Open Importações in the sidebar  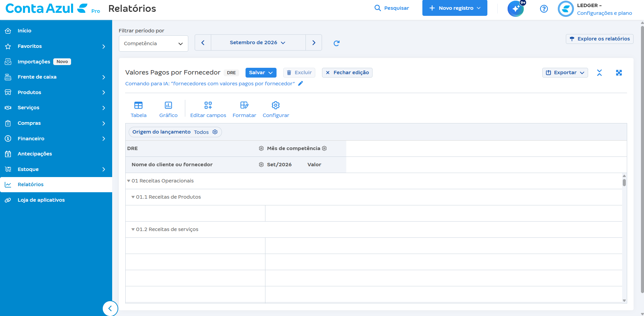[56, 62]
